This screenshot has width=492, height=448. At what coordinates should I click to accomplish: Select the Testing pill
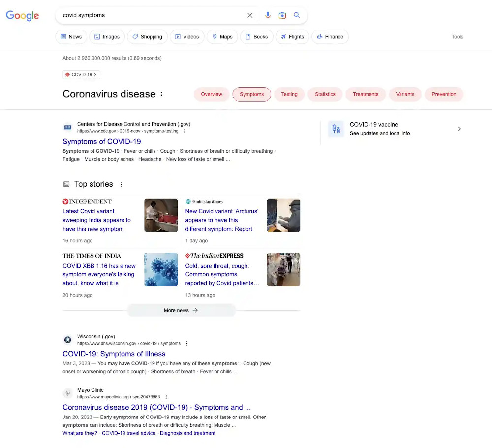(289, 94)
